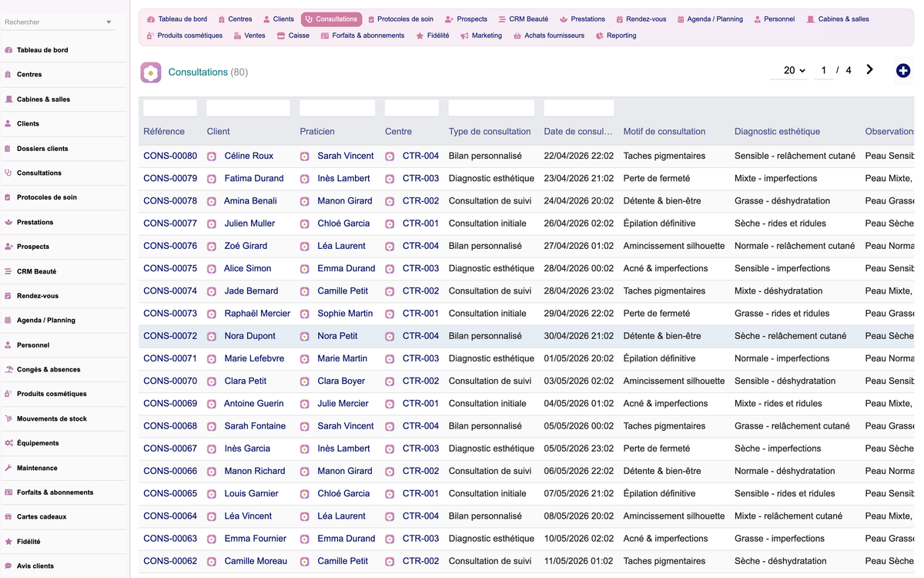The image size is (924, 578).
Task: Sort by Type de consultation column header
Action: pos(490,132)
